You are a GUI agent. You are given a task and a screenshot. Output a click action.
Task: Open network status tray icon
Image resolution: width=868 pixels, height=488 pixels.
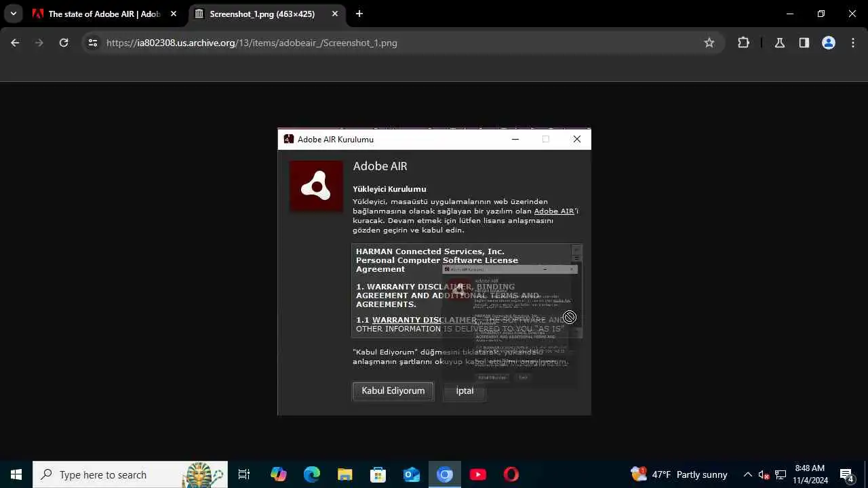(x=781, y=474)
